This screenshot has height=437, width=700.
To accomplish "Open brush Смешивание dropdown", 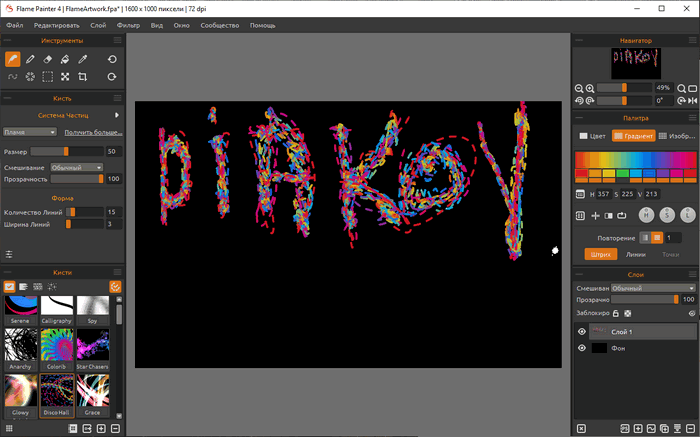I will pos(77,167).
